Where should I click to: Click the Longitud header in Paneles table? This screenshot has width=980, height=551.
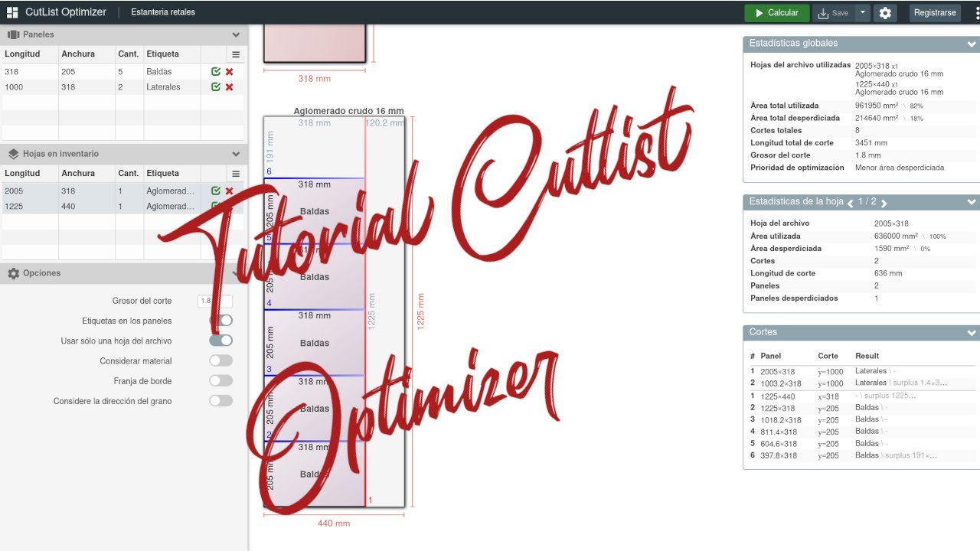[x=21, y=54]
